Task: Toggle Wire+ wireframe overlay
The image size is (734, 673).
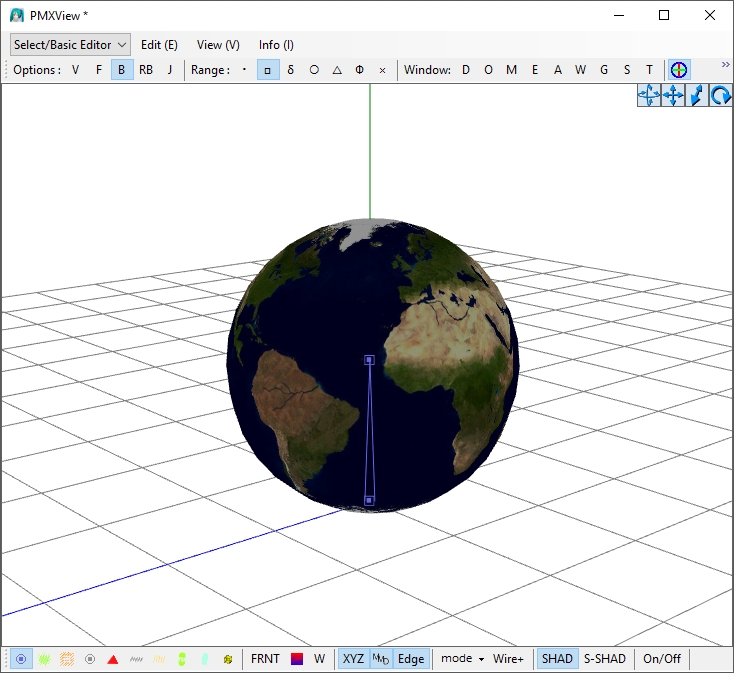Action: (x=508, y=659)
